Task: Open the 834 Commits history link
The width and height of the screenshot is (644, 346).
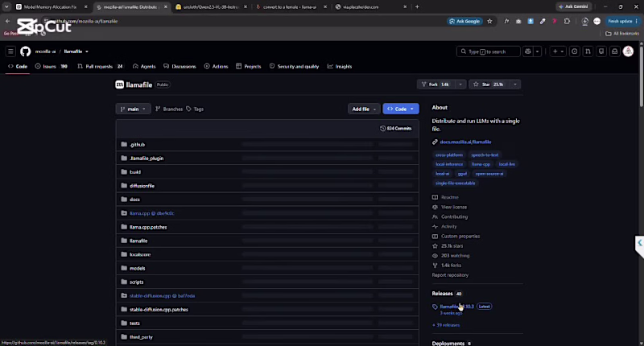Action: (395, 129)
